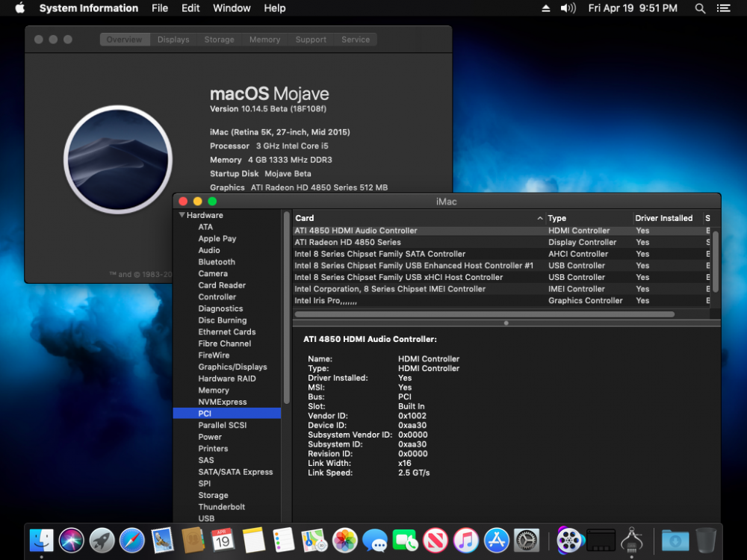Switch to Support tab in About window

tap(311, 40)
